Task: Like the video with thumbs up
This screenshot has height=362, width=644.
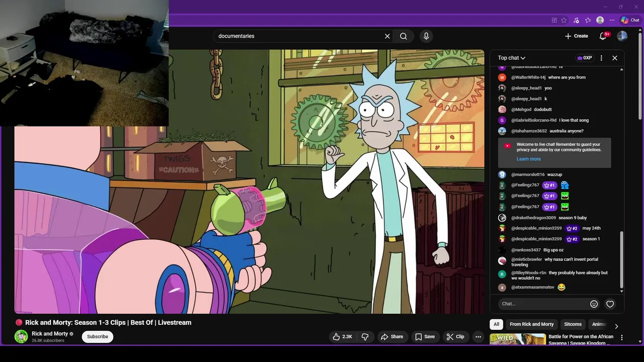Action: pyautogui.click(x=342, y=337)
